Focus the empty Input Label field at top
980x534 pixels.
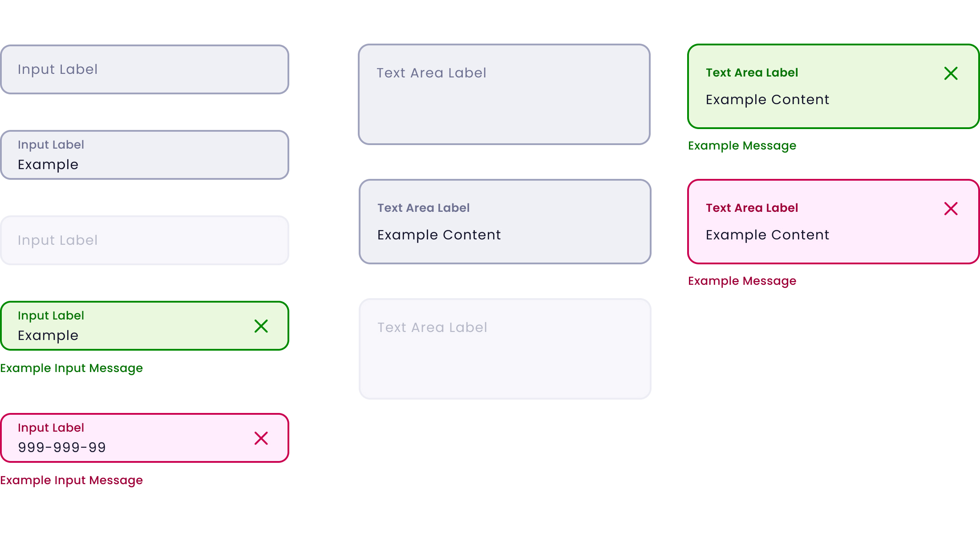click(145, 69)
